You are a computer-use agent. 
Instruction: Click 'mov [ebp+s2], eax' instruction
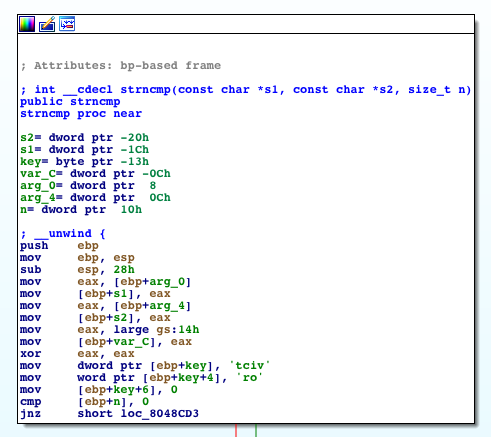point(95,317)
